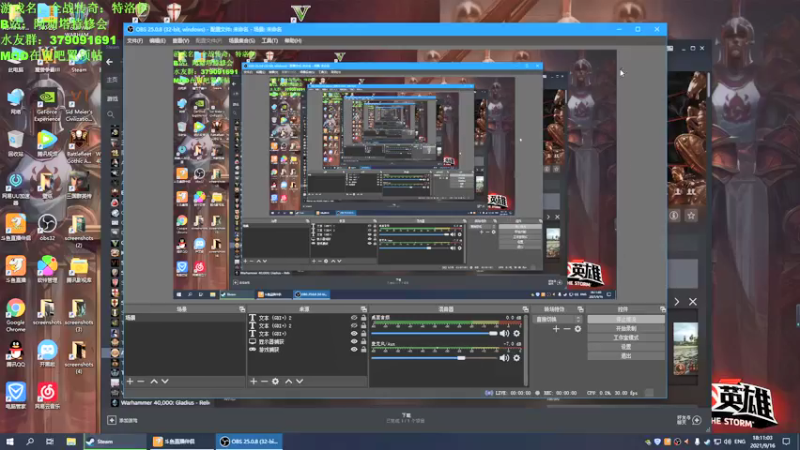The width and height of the screenshot is (800, 450).
Task: Click Steam library search magnifier icon
Action: click(x=111, y=115)
